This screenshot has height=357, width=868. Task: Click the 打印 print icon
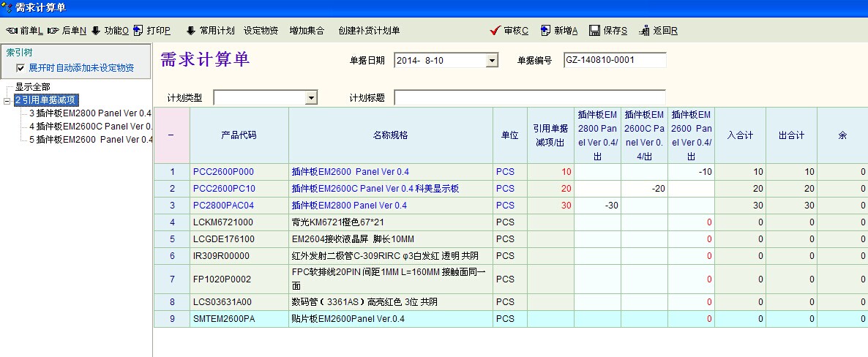tap(138, 31)
